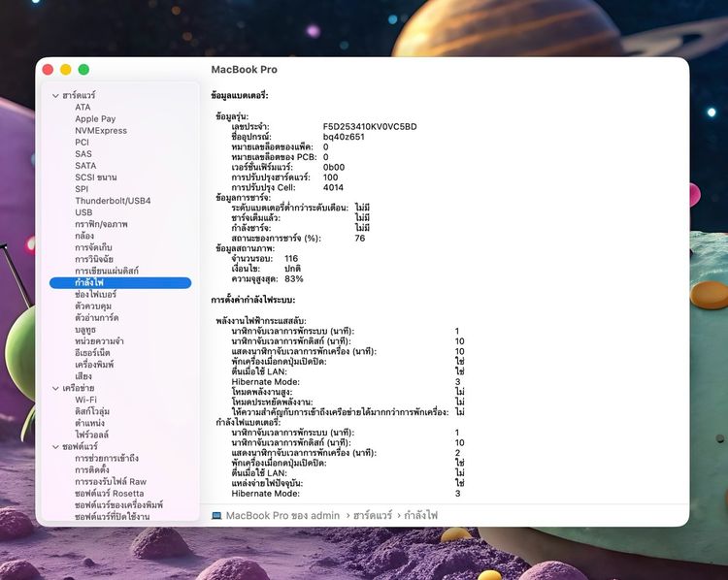Select อีเธอร์เน็ต sidebar item
The image size is (728, 580).
click(92, 353)
